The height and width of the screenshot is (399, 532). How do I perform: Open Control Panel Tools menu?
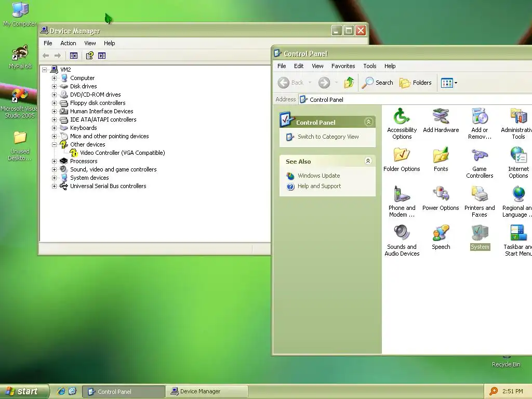pyautogui.click(x=369, y=66)
